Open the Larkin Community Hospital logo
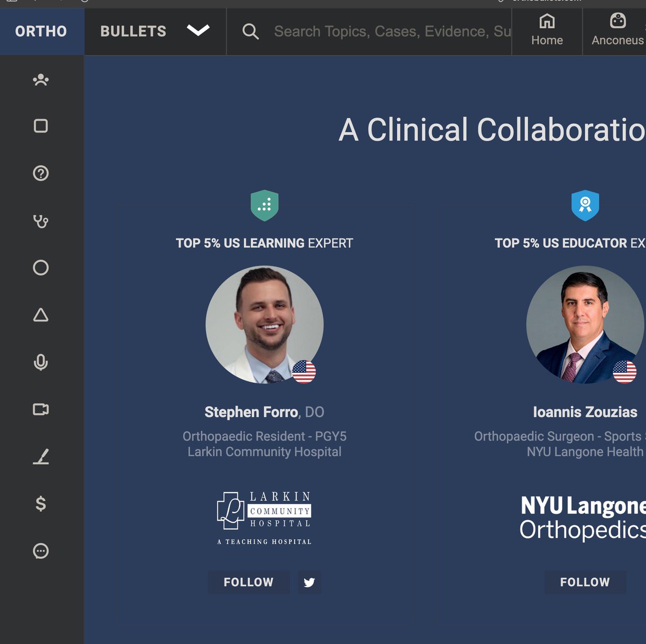Viewport: 646px width, 644px height. pyautogui.click(x=264, y=518)
